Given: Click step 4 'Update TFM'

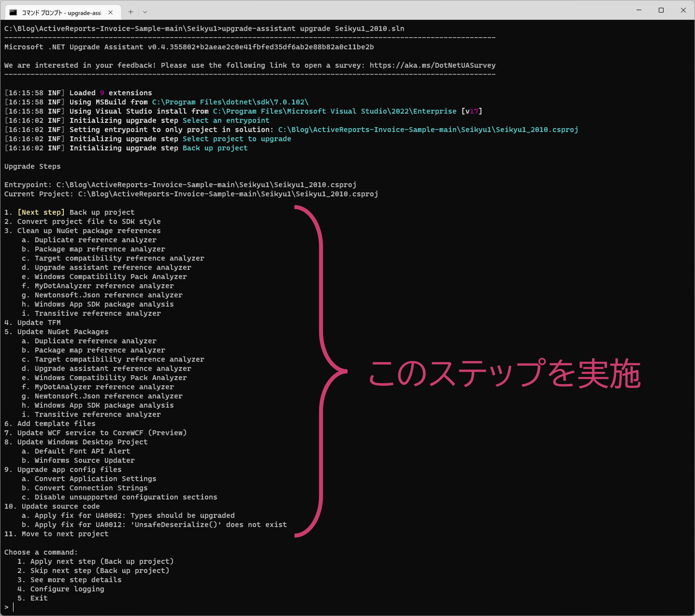Looking at the screenshot, I should (x=32, y=323).
